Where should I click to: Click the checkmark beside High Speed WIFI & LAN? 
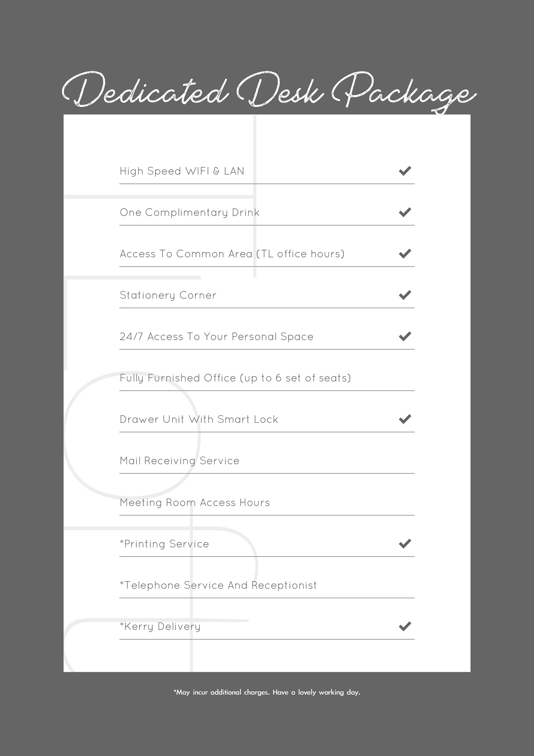(x=405, y=171)
